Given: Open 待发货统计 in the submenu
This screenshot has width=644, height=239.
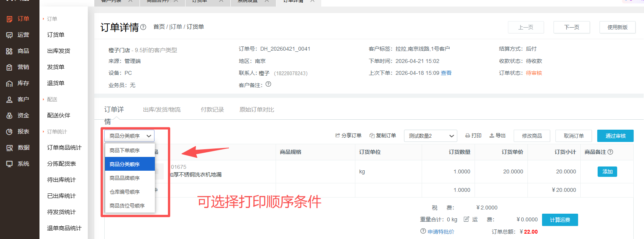Looking at the screenshot, I should pyautogui.click(x=61, y=212).
